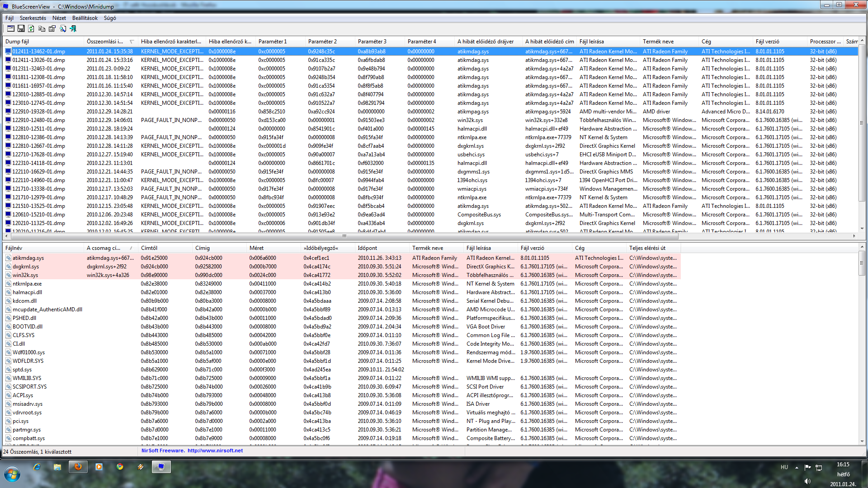This screenshot has height=488, width=868.
Task: Open the Advanced Options toolbar icon
Action: point(11,28)
